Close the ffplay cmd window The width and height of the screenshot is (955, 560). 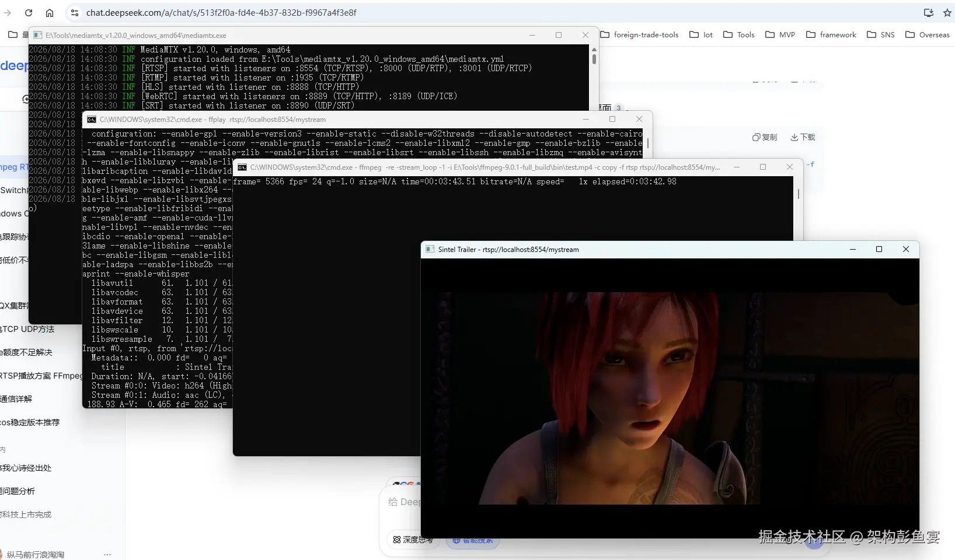[639, 119]
